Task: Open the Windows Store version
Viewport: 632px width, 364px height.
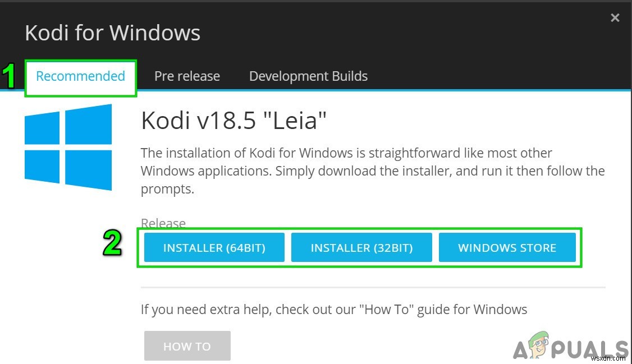Action: pos(507,247)
